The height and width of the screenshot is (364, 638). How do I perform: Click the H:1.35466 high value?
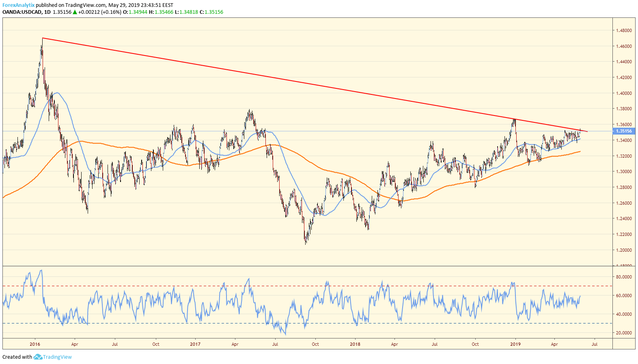point(161,12)
